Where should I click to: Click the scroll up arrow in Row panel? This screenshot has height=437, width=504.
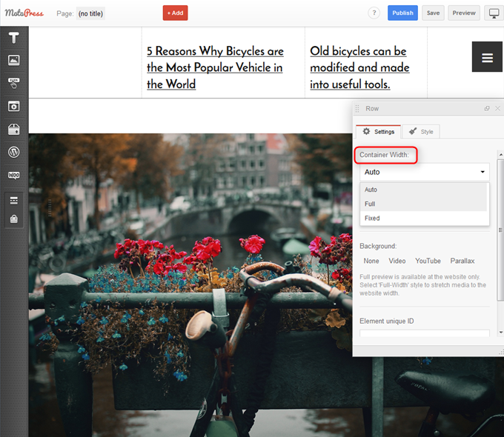pos(501,155)
